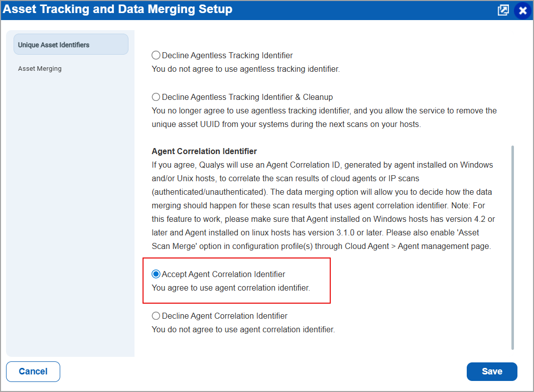Select Decline Agent Correlation Identifier
Viewport: 534px width, 392px height.
156,316
